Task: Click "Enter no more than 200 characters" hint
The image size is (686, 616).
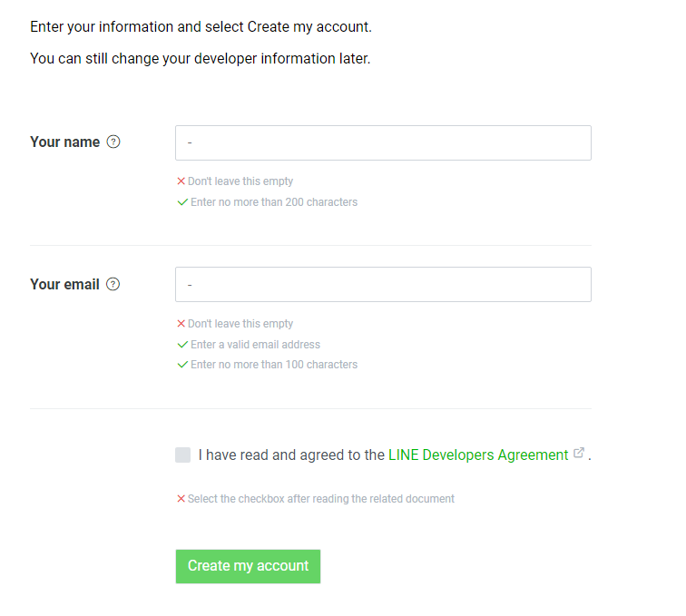Action: pos(274,202)
